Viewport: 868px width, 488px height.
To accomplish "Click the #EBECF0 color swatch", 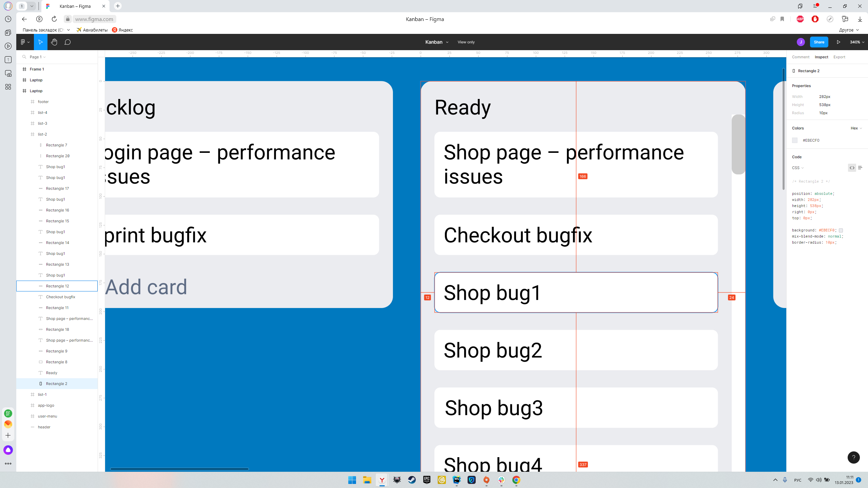I will point(794,140).
